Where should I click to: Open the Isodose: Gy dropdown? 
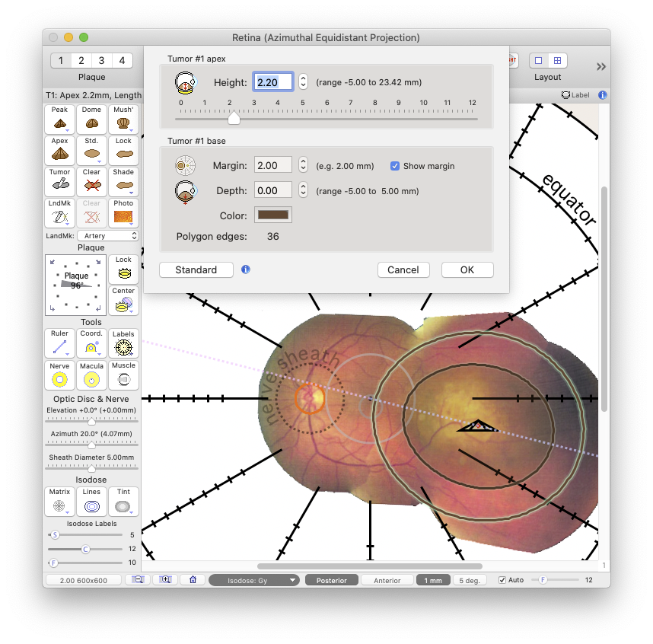(x=254, y=580)
